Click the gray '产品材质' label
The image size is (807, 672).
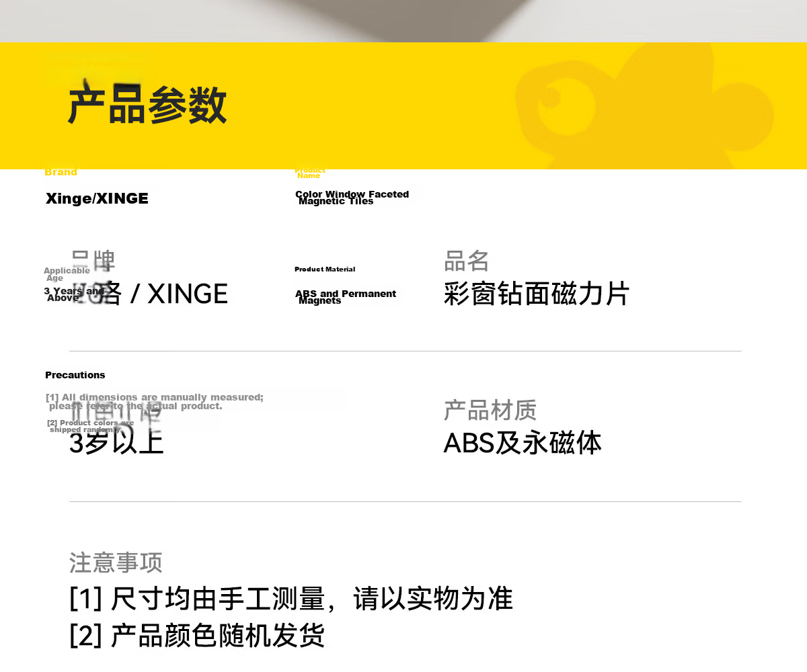490,410
